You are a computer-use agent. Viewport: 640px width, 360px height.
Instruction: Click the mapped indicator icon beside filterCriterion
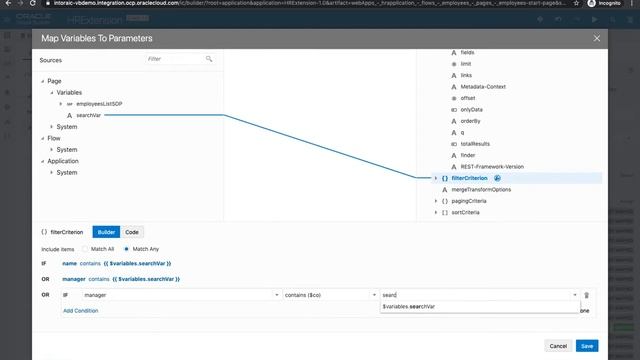(497, 178)
